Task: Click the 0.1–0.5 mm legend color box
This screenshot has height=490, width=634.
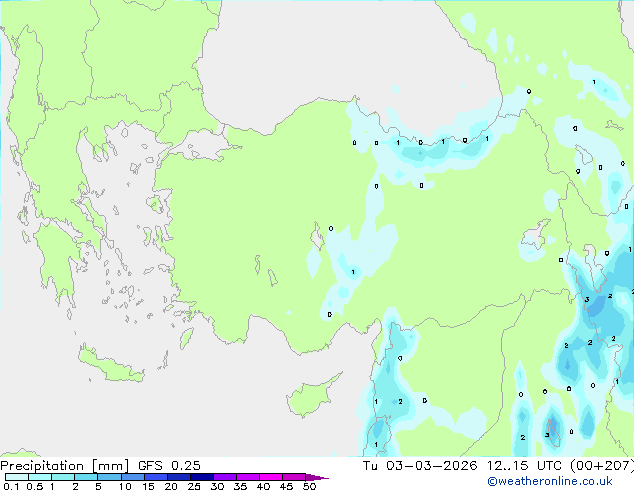Action: pyautogui.click(x=17, y=477)
